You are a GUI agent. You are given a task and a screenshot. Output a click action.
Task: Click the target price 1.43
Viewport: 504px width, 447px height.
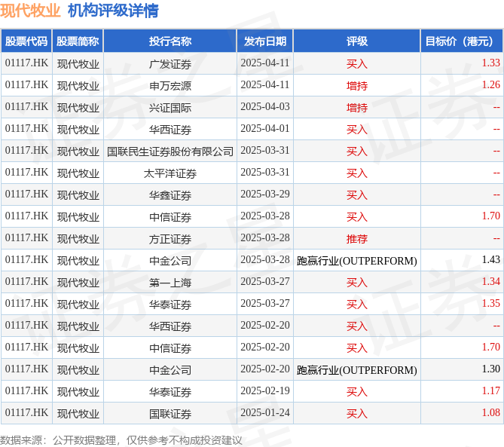tap(491, 259)
